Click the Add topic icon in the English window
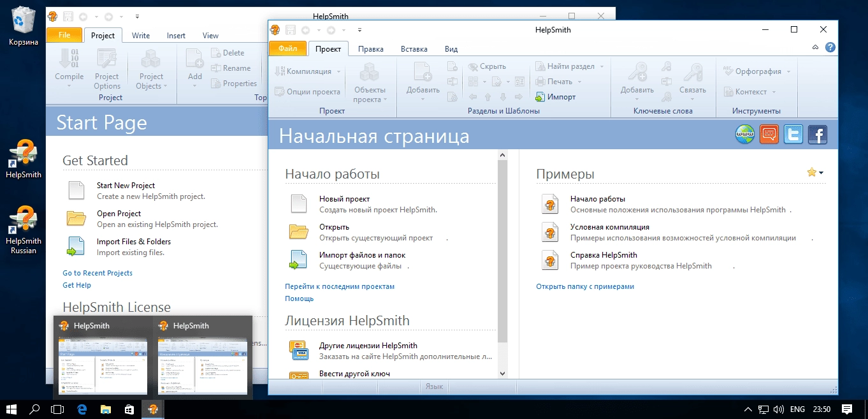Image resolution: width=868 pixels, height=419 pixels. [195, 59]
